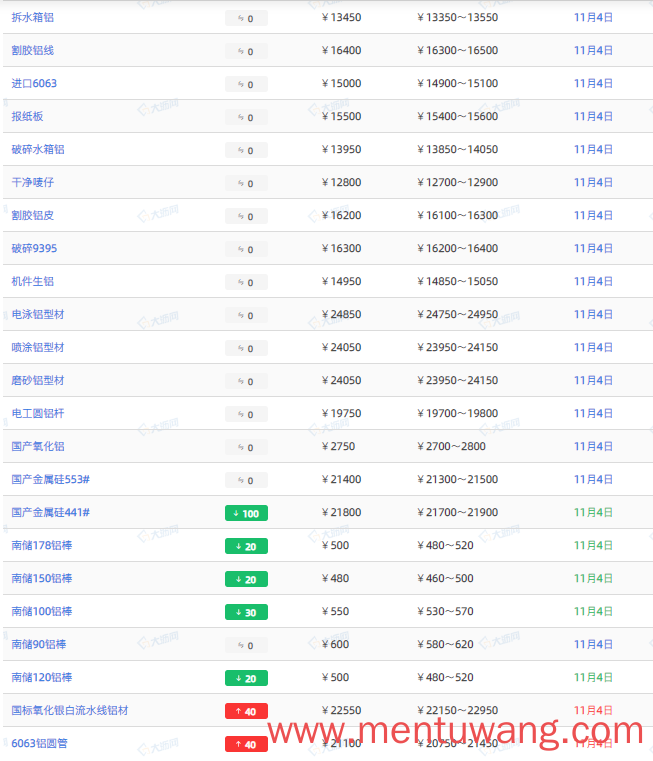Image resolution: width=653 pixels, height=761 pixels.
Task: Select price range ¥24750~24950 for 电泳铝型材
Action: (x=458, y=314)
